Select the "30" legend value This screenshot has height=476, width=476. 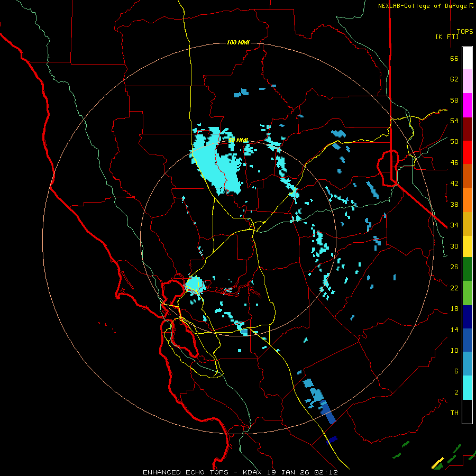click(454, 246)
